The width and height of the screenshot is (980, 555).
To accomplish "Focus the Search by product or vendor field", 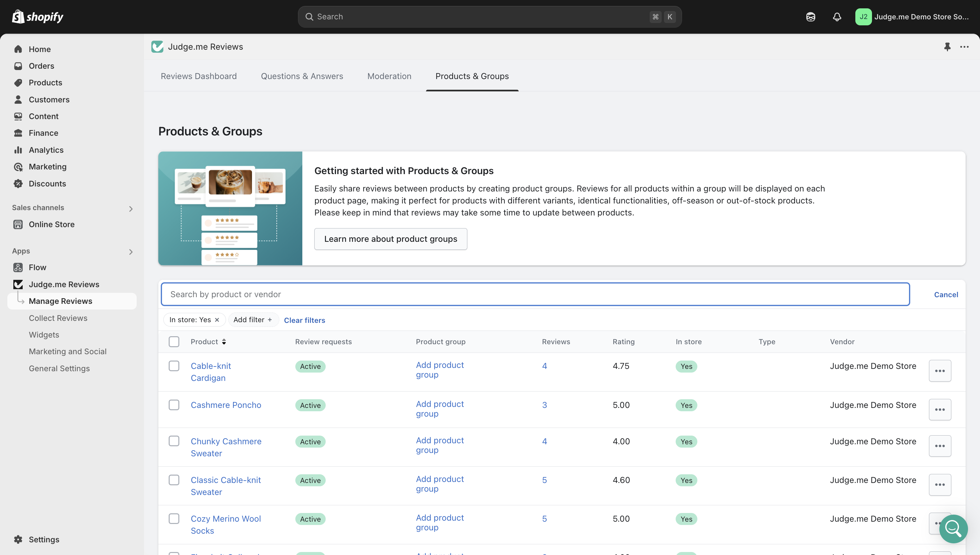I will point(535,294).
